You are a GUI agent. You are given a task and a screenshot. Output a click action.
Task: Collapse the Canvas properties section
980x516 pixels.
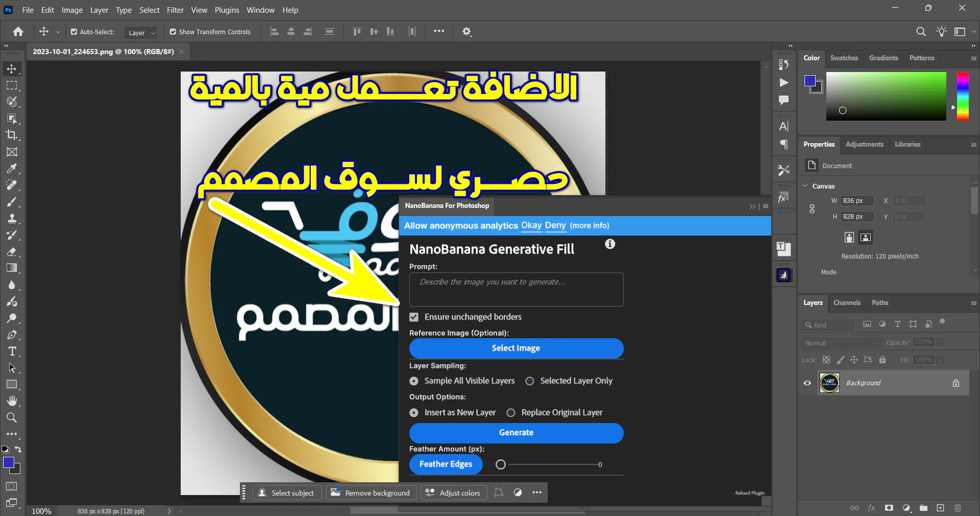[x=805, y=186]
